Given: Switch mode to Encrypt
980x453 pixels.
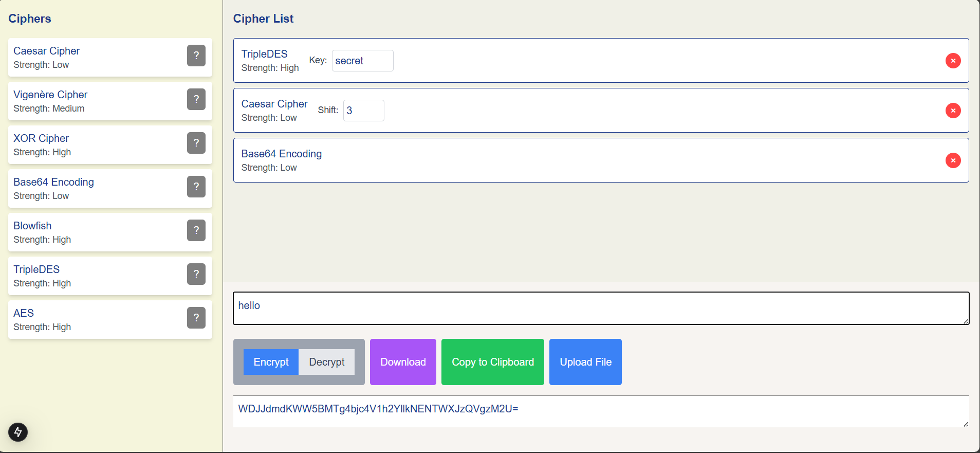Looking at the screenshot, I should click(x=271, y=362).
